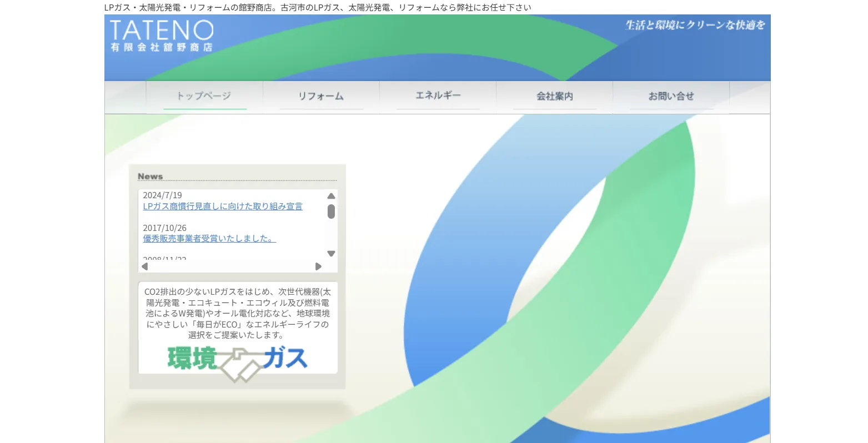This screenshot has height=443, width=868.
Task: Click the CO2排出 description paragraph
Action: tap(238, 313)
